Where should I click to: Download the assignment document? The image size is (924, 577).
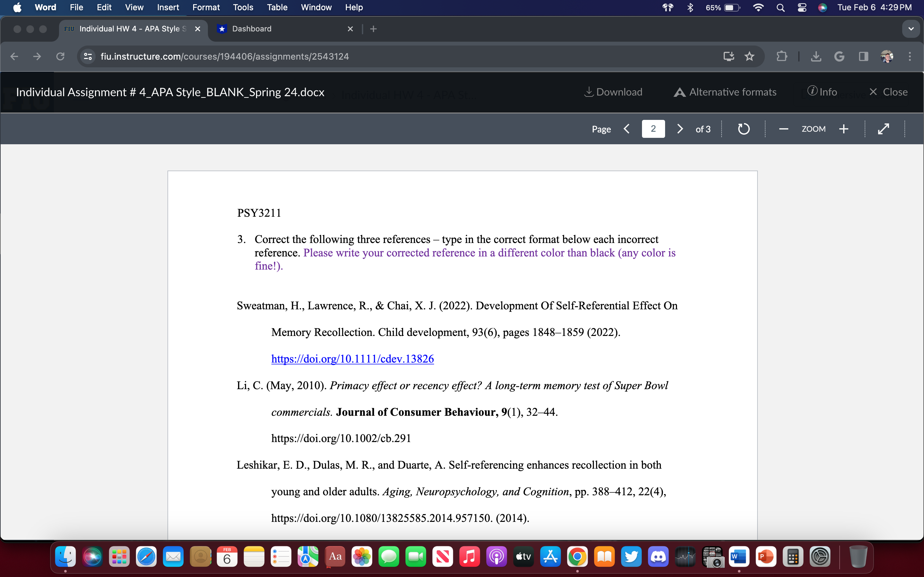tap(613, 92)
